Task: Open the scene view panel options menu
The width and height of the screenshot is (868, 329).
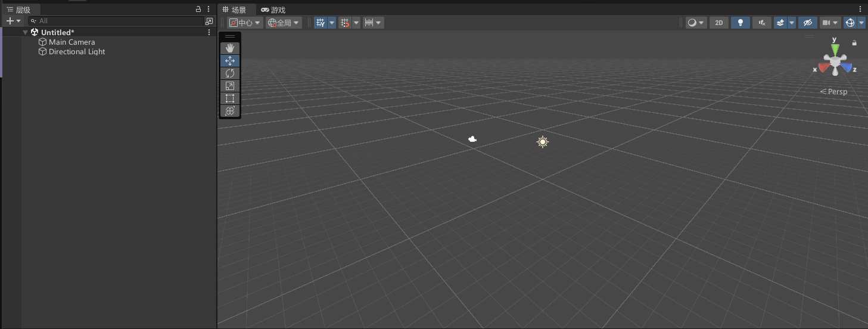Action: (x=860, y=10)
